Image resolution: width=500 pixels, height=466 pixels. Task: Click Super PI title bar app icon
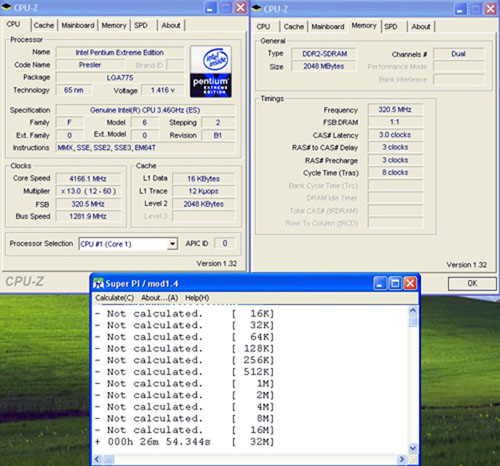click(98, 284)
